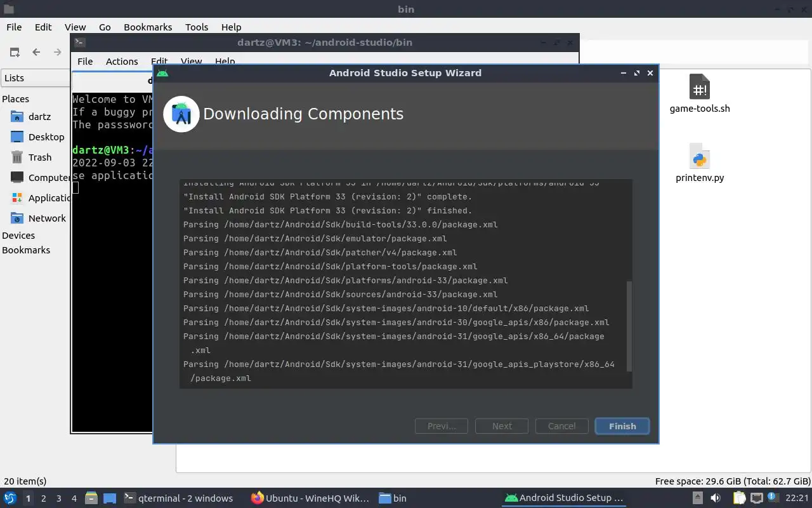The width and height of the screenshot is (812, 508).
Task: Open Tools menu in file manager
Action: 197,27
